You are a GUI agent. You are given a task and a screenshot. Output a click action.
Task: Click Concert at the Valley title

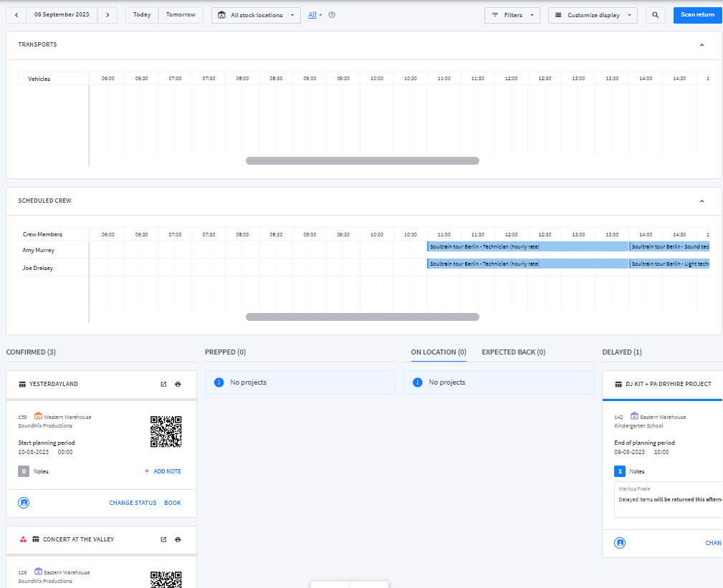78,539
